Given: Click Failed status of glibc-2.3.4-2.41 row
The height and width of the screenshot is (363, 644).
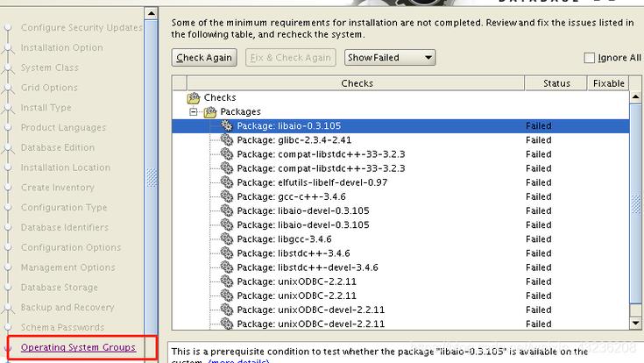Looking at the screenshot, I should (539, 140).
